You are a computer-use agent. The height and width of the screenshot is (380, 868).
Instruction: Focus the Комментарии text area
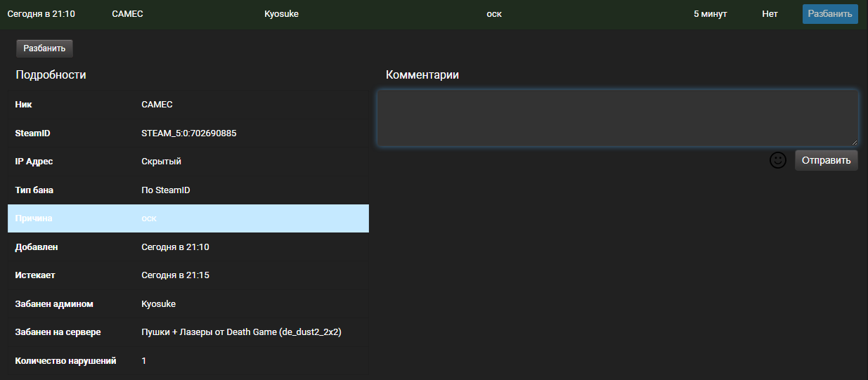click(617, 117)
